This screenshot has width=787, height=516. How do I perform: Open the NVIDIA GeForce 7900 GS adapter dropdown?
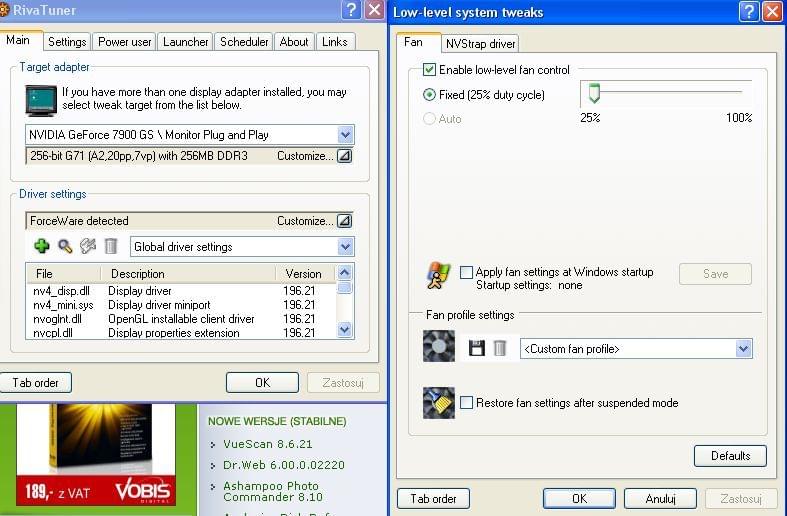click(x=345, y=135)
